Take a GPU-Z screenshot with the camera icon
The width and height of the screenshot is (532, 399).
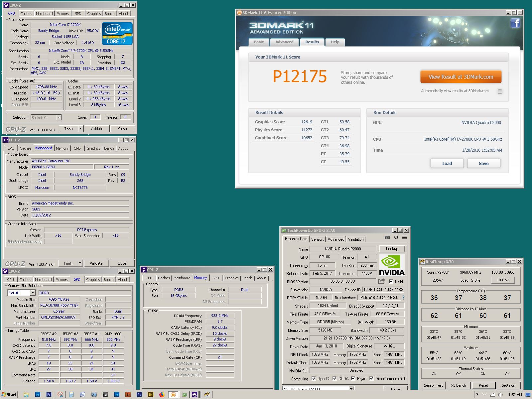(387, 237)
